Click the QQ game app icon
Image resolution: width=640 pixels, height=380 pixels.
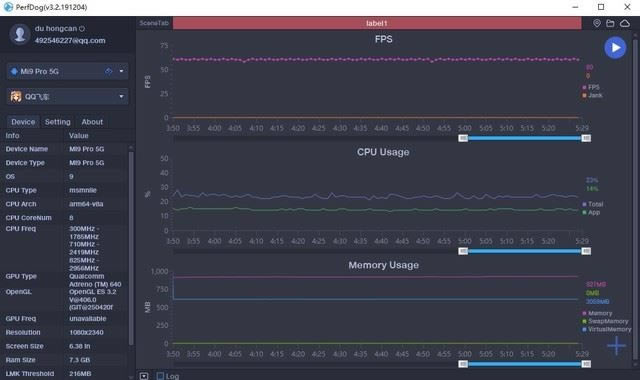click(x=16, y=96)
